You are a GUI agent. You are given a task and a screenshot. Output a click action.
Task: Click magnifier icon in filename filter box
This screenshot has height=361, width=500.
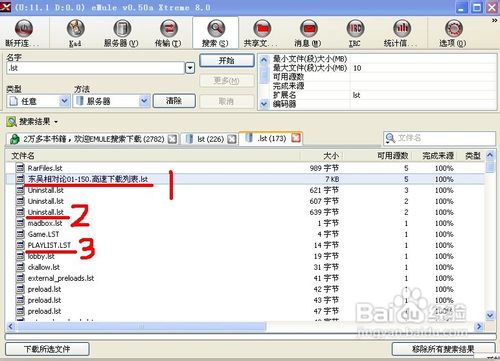click(390, 138)
